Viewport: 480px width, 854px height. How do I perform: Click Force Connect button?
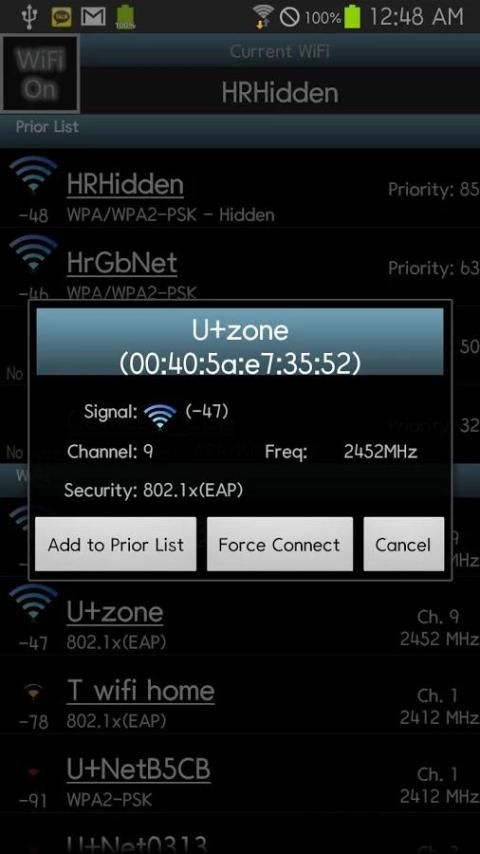tap(280, 544)
